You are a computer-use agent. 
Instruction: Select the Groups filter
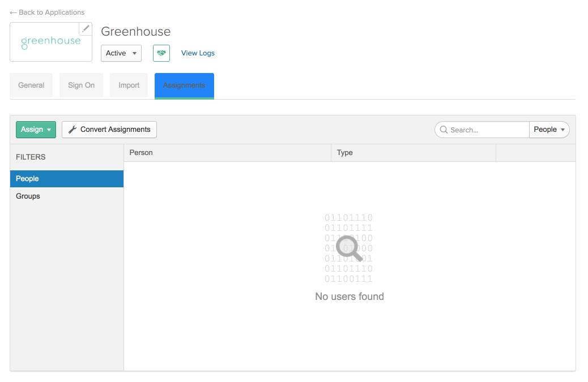[67, 196]
